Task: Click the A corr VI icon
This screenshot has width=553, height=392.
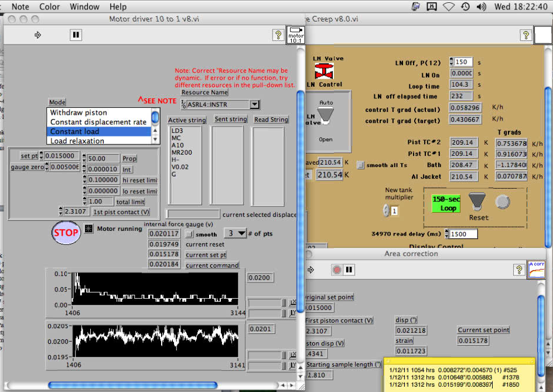Action: pos(536,268)
